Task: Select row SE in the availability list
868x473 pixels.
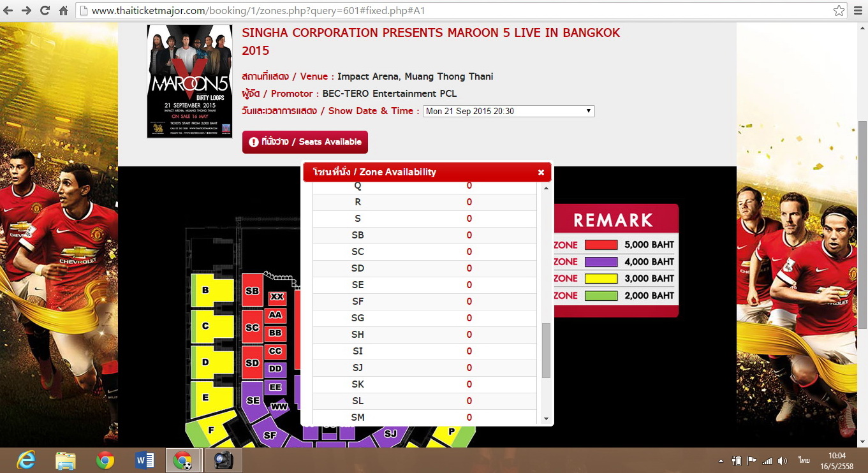Action: coord(424,285)
